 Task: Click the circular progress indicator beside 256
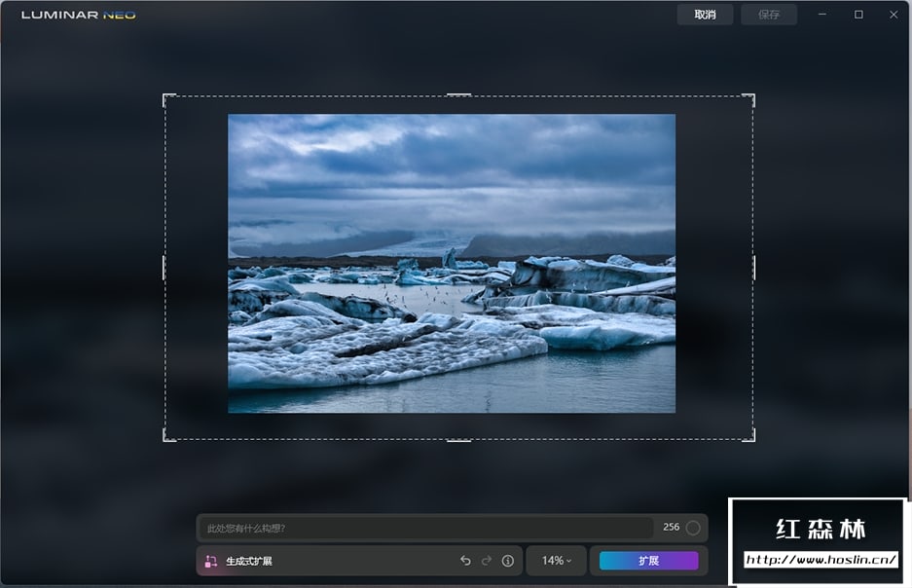click(x=693, y=528)
